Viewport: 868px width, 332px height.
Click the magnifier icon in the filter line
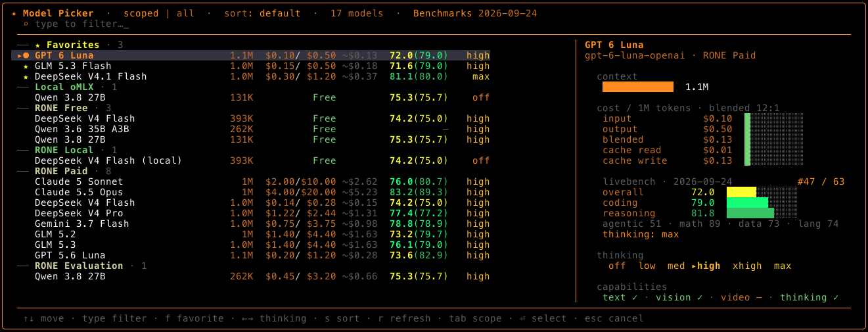coord(26,24)
